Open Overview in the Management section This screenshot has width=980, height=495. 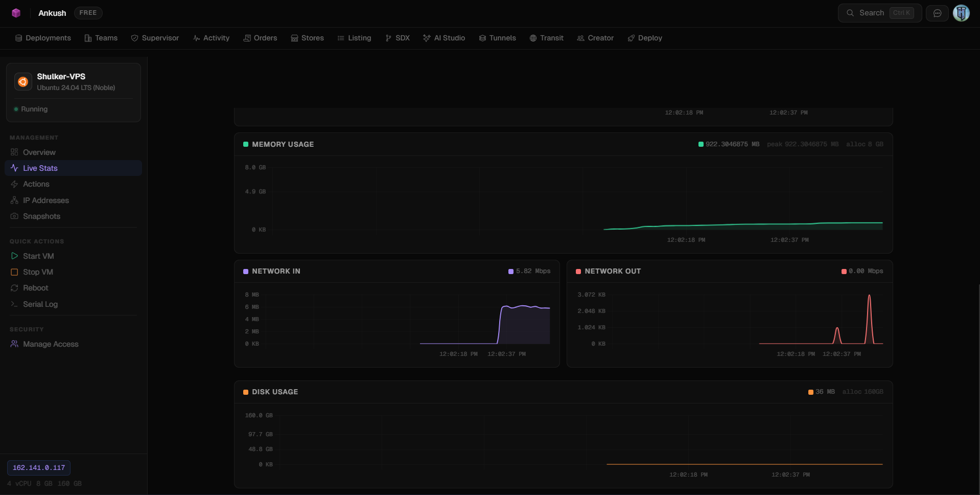(73, 152)
